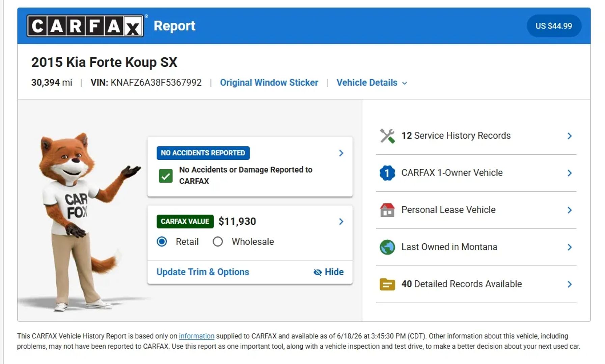Open Last Owned in Montana row
Screen dimensions: 605x364
tap(476, 247)
